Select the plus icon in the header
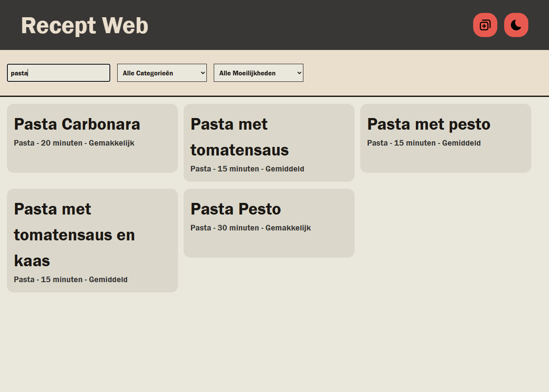549x392 pixels. [x=485, y=25]
